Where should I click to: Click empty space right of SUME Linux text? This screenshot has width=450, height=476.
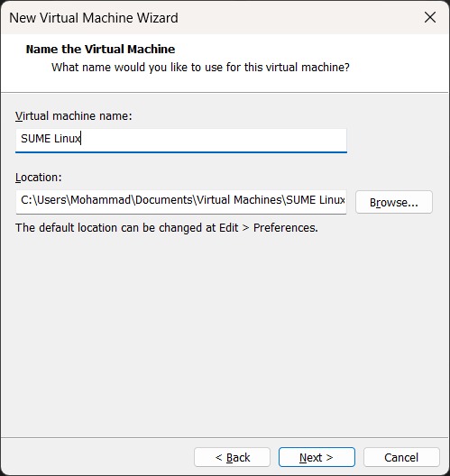(x=213, y=140)
